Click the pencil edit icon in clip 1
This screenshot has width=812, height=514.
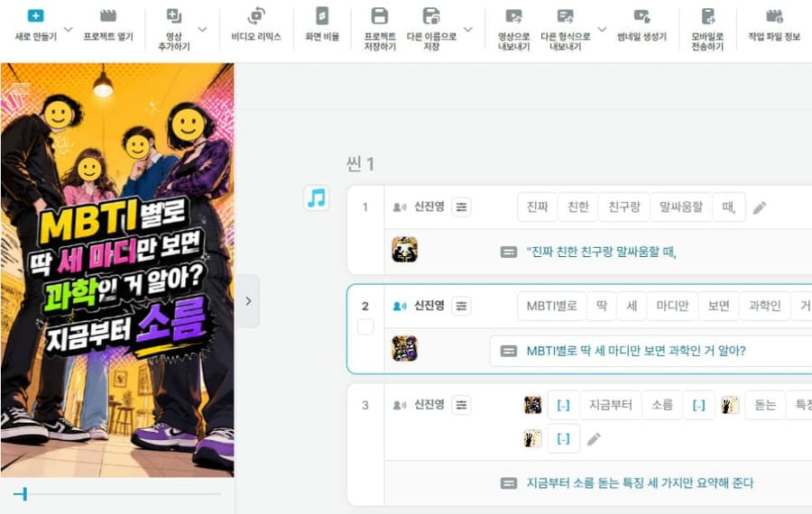[759, 207]
